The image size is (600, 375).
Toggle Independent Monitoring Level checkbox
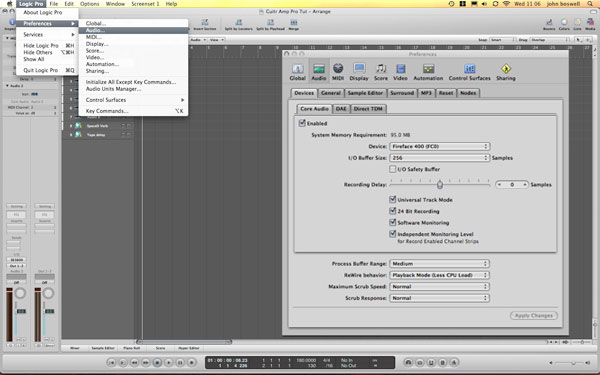(392, 234)
